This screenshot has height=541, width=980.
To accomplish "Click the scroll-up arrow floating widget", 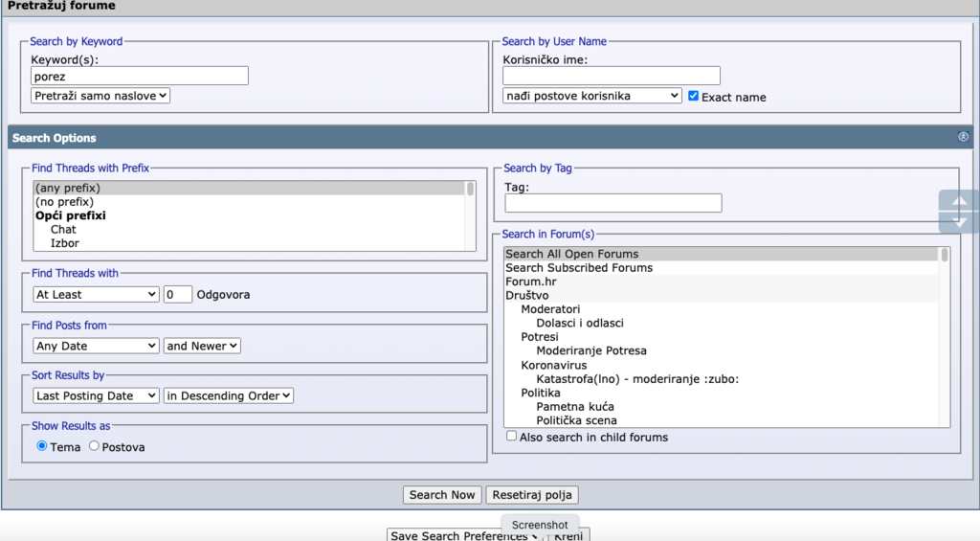I will point(959,201).
